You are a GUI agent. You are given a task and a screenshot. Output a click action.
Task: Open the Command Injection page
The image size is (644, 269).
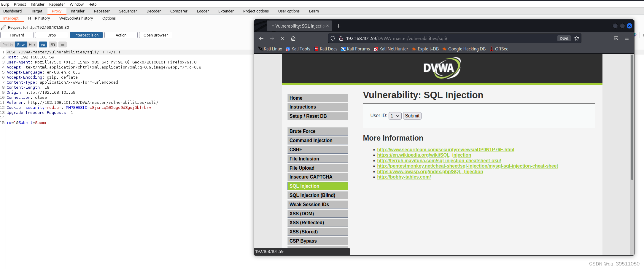pyautogui.click(x=317, y=141)
